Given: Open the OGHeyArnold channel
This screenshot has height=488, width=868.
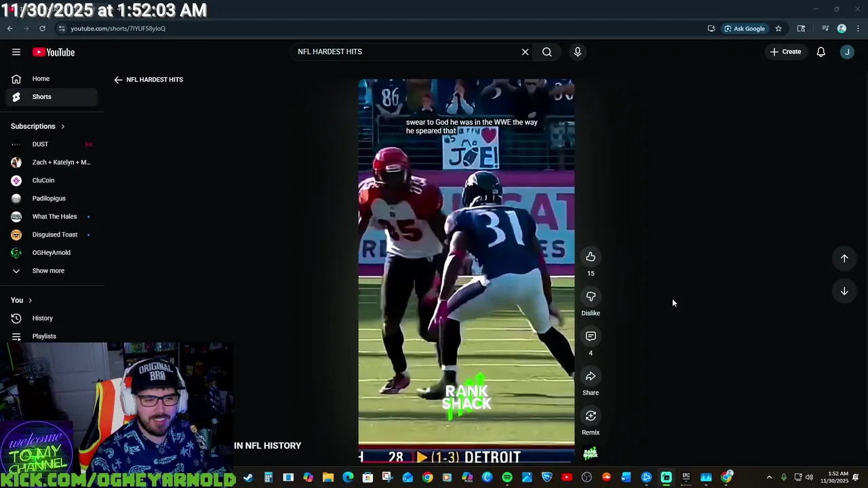Looking at the screenshot, I should (52, 253).
